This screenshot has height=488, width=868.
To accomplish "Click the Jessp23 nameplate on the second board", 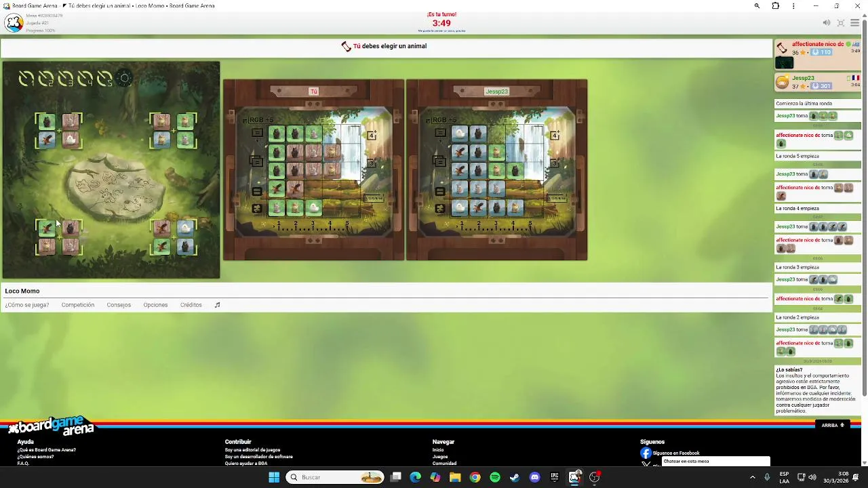I will point(496,91).
